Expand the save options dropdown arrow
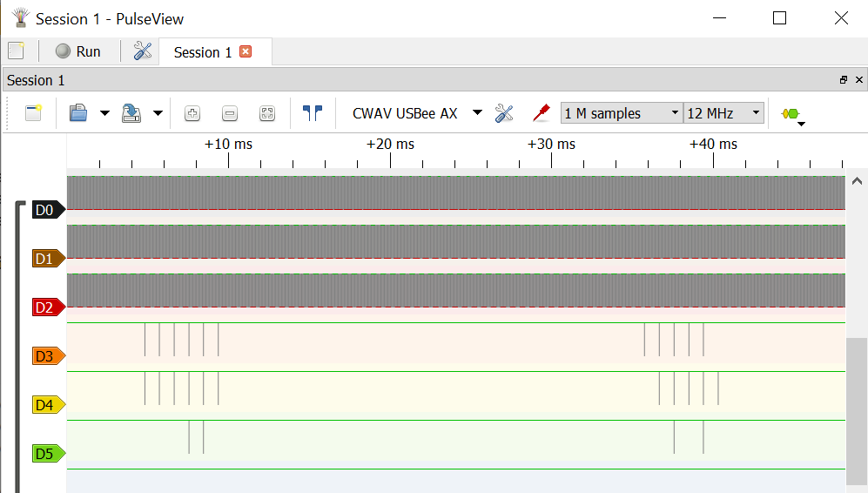Viewport: 868px width, 493px height. coord(158,113)
